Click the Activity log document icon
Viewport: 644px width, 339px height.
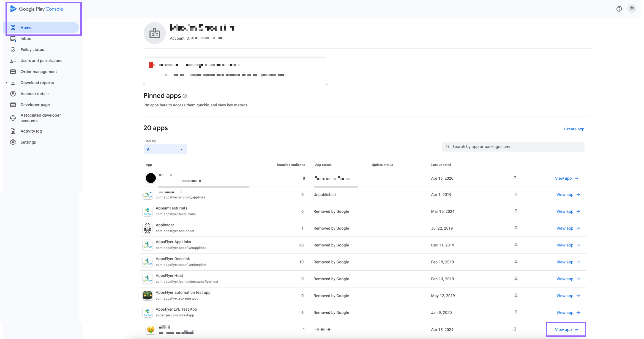click(13, 131)
